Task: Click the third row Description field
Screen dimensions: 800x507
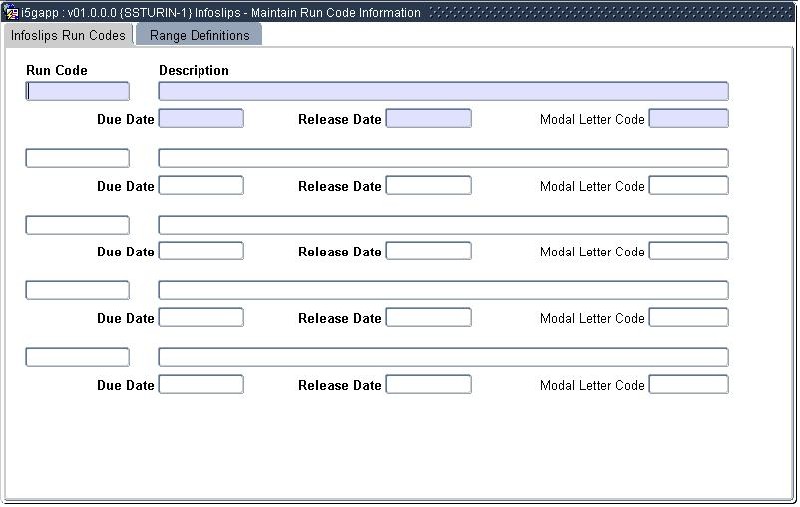Action: 443,225
